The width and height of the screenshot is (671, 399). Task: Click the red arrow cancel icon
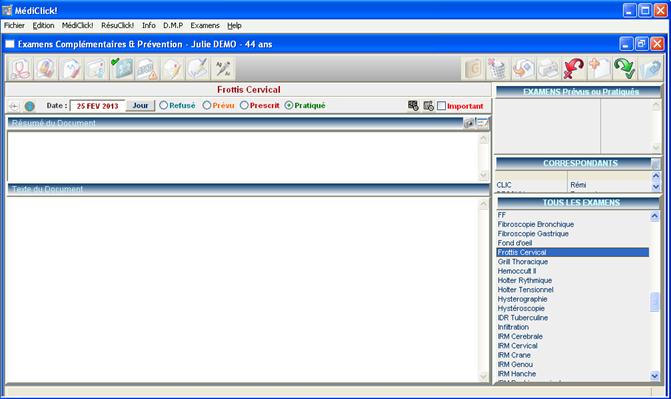(x=574, y=68)
